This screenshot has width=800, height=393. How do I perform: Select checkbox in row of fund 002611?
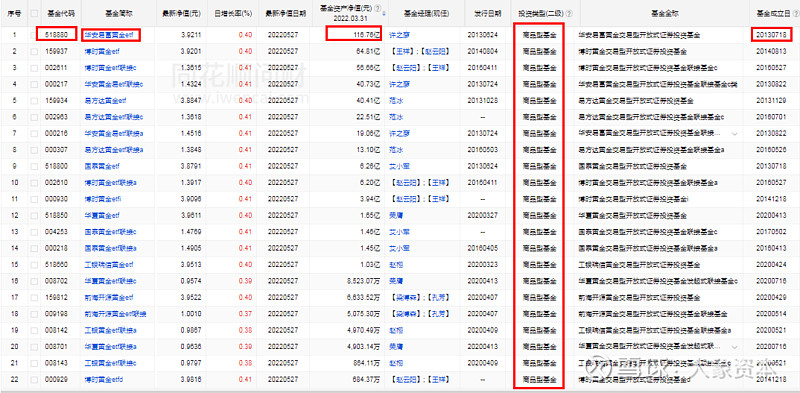(34, 68)
